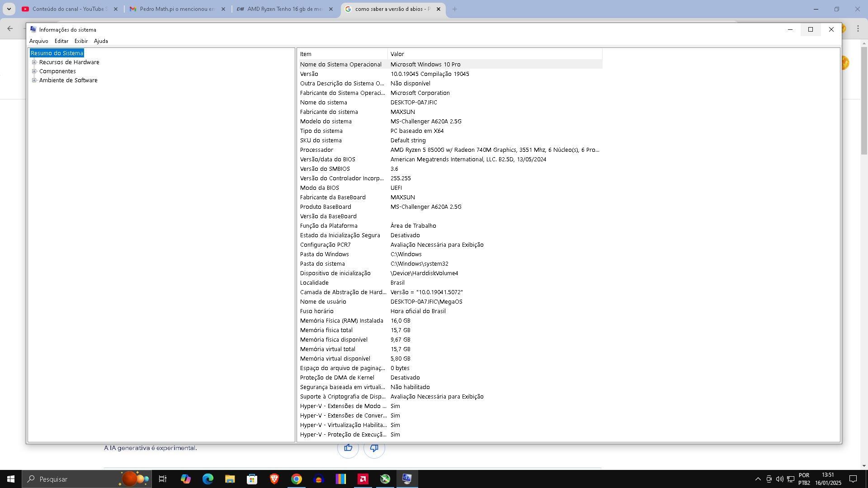Expand Recursos de Hardware node
868x488 pixels.
point(34,62)
